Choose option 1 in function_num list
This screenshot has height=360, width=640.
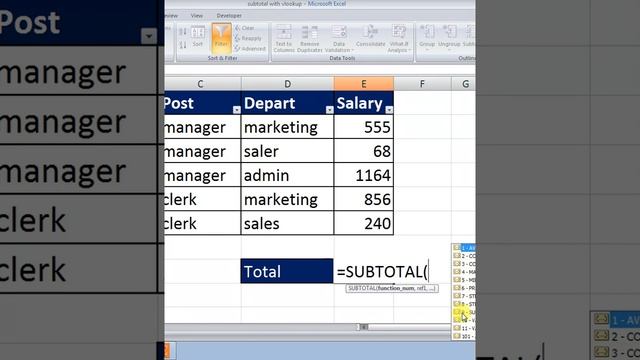pos(464,248)
